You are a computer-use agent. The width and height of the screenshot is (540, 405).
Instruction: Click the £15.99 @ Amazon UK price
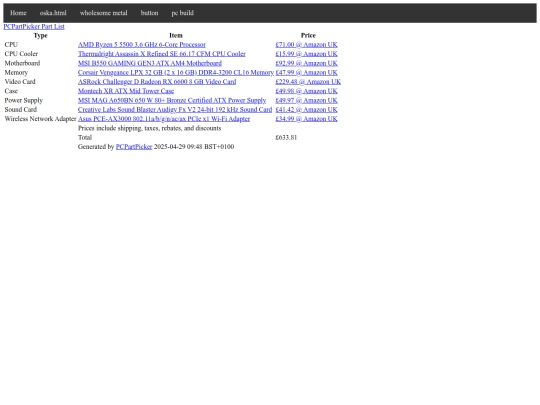pyautogui.click(x=306, y=54)
